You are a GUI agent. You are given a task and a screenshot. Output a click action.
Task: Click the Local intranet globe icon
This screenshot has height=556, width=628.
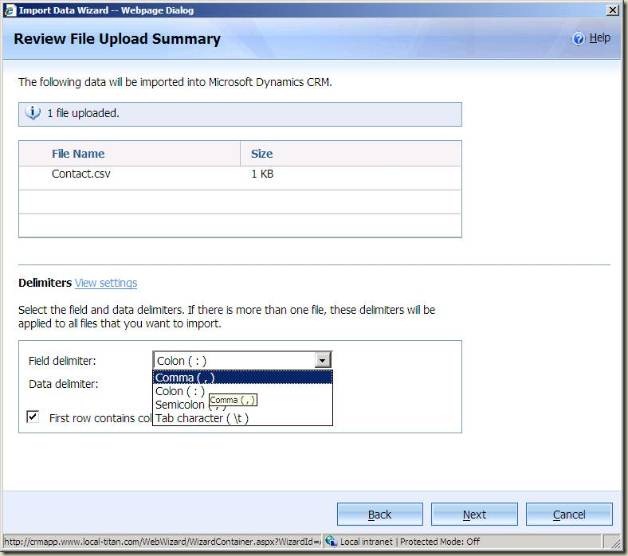point(330,541)
